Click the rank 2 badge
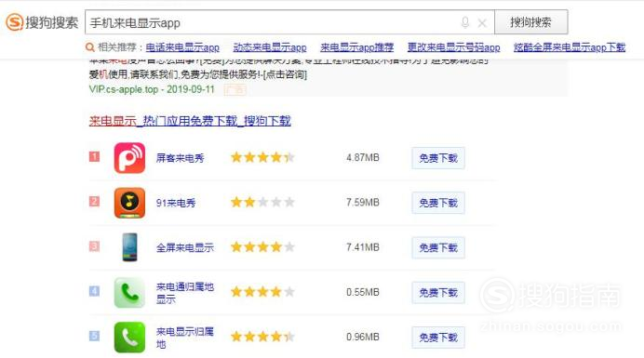The height and width of the screenshot is (358, 644). click(x=95, y=202)
